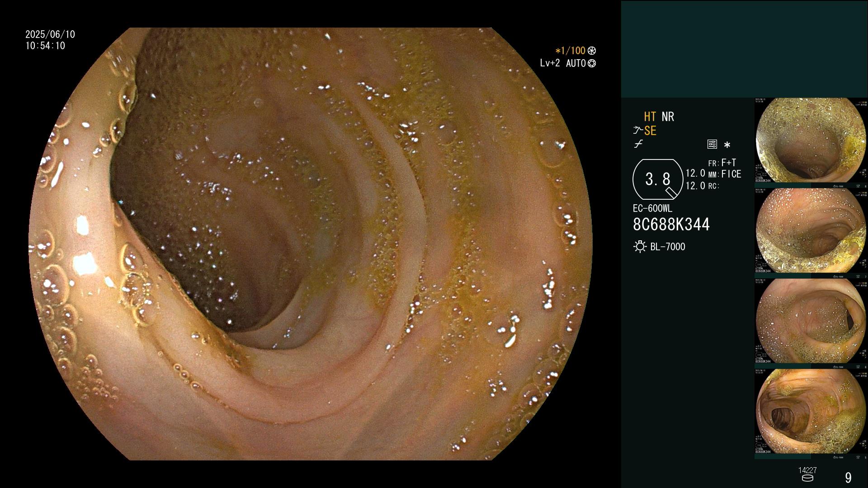Click the BL-7000 light source label
The image size is (868, 488).
668,247
